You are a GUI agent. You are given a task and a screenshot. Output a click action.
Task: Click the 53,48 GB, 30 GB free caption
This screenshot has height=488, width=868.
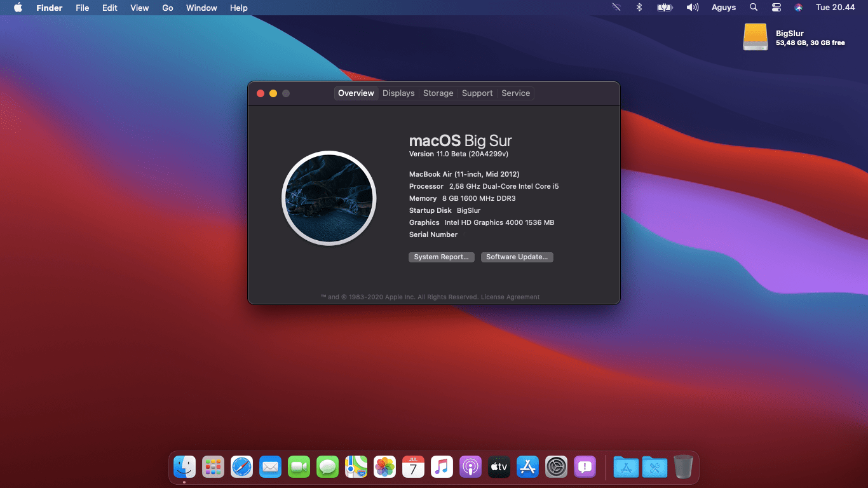tap(810, 43)
